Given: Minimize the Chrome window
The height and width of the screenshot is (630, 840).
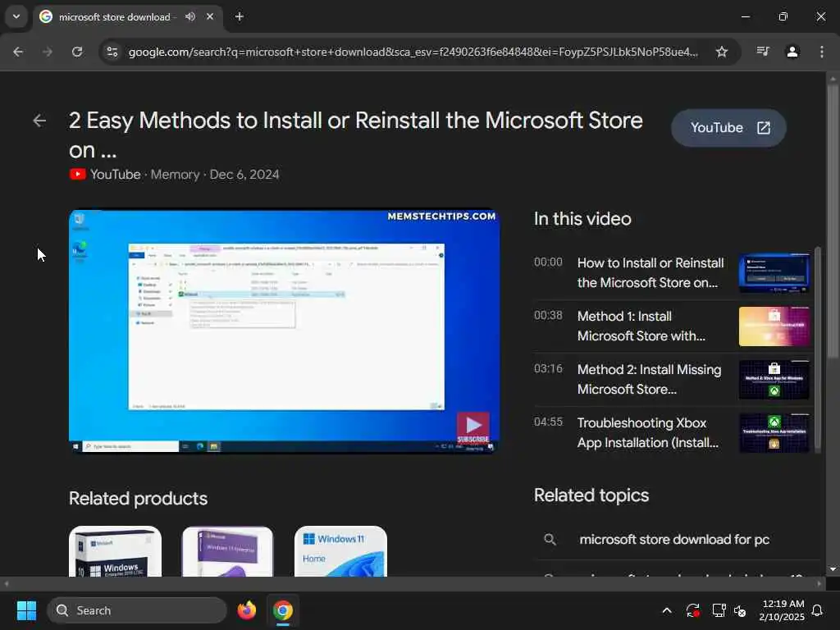Looking at the screenshot, I should [745, 16].
